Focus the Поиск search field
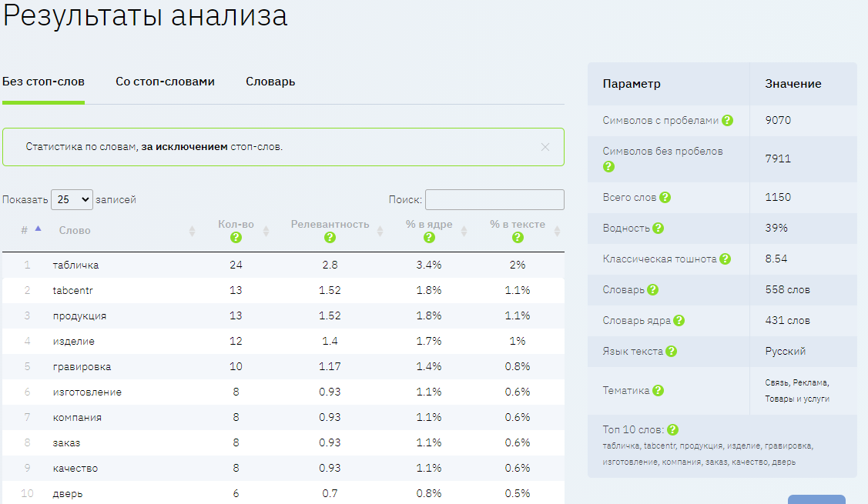 click(x=495, y=199)
